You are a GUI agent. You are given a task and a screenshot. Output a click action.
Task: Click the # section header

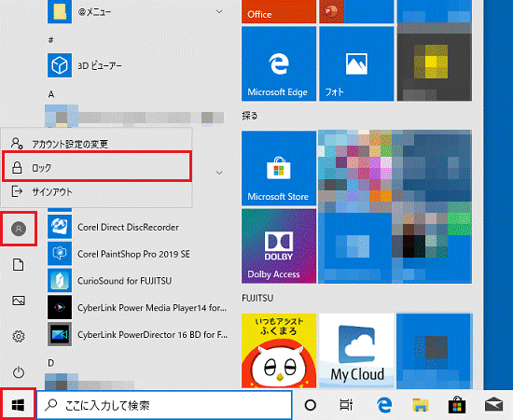50,40
